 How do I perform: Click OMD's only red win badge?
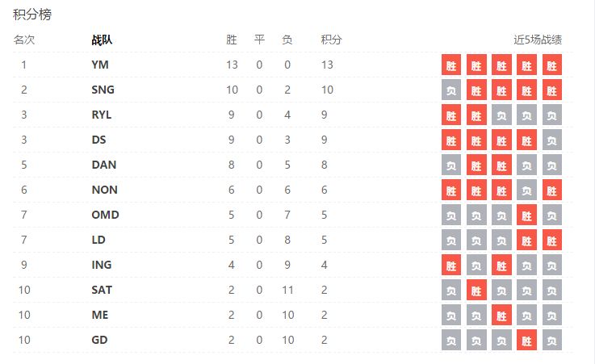(527, 215)
